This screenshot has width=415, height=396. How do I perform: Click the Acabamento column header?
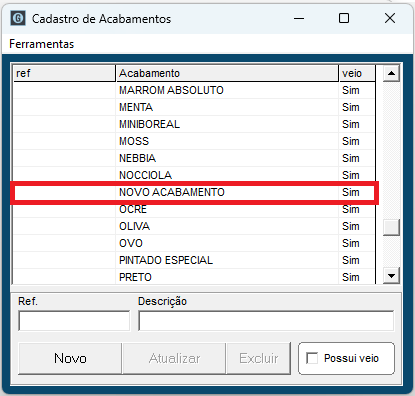click(x=227, y=73)
